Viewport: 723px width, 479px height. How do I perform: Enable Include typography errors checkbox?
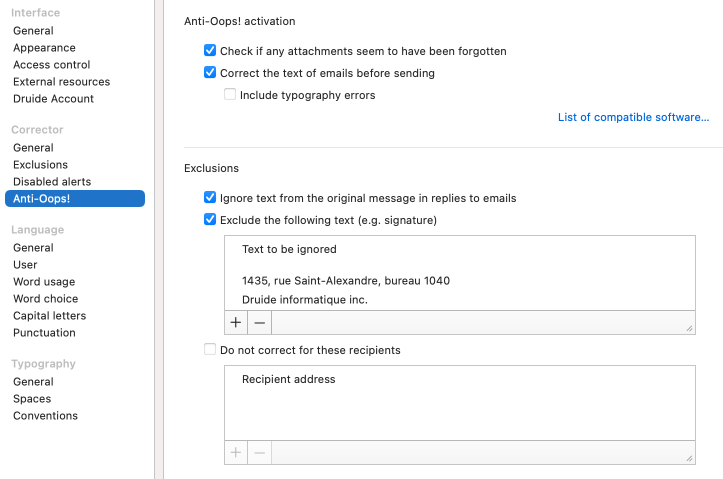(230, 95)
